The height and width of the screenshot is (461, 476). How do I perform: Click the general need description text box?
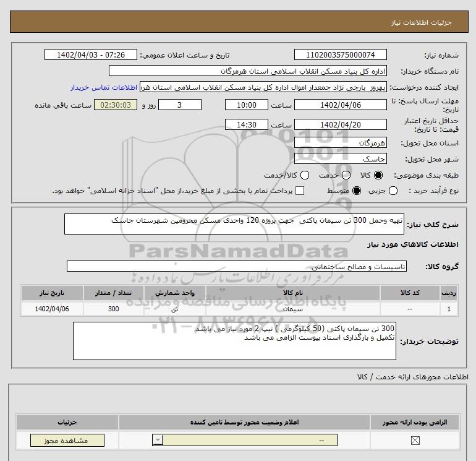click(x=234, y=224)
